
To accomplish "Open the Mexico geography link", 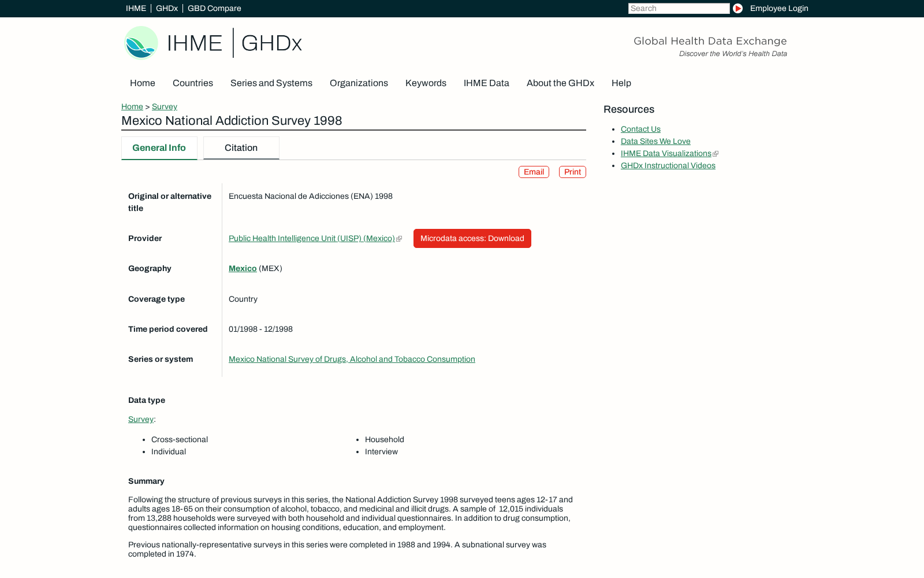I will pyautogui.click(x=243, y=269).
